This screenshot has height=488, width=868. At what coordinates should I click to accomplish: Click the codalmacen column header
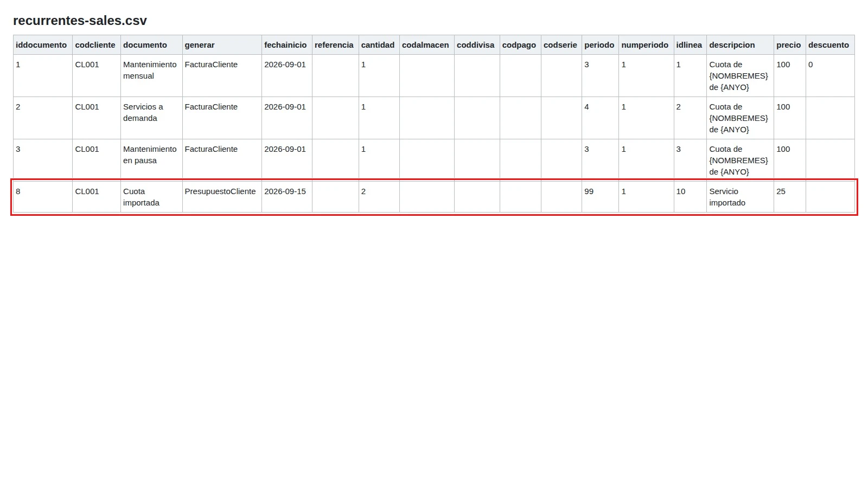[x=427, y=45]
